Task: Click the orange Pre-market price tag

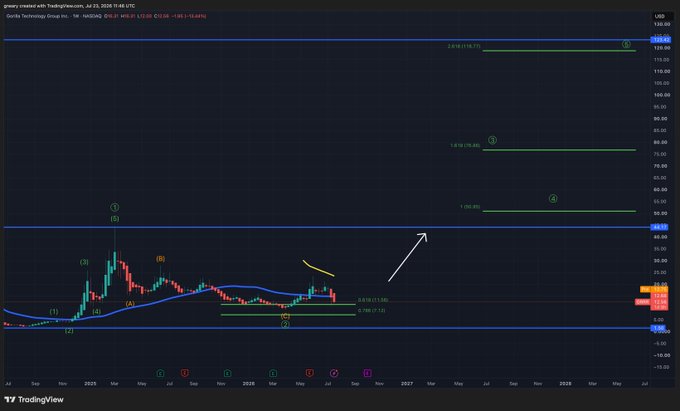Action: [654, 289]
